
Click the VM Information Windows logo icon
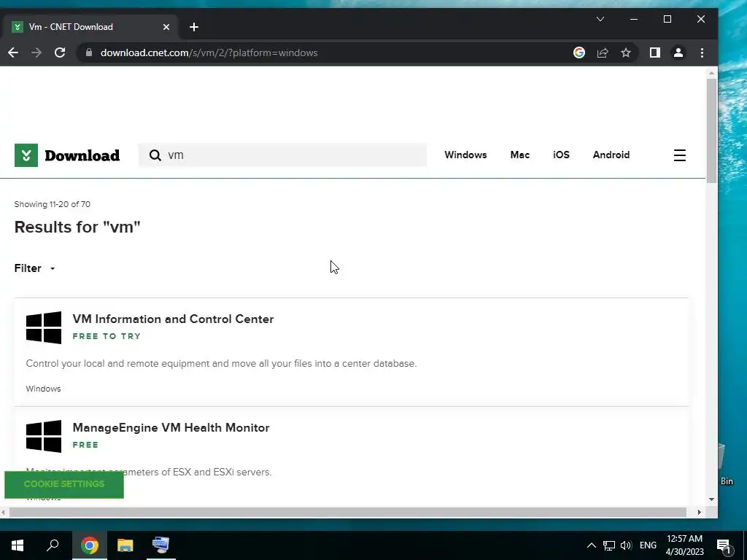pyautogui.click(x=44, y=327)
